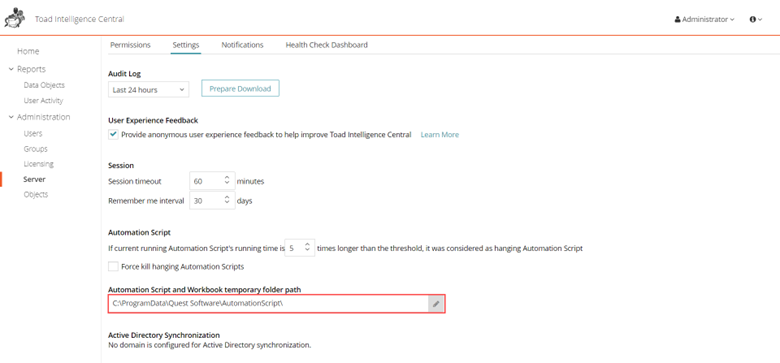
Task: Open the Administrator user menu
Action: (704, 19)
